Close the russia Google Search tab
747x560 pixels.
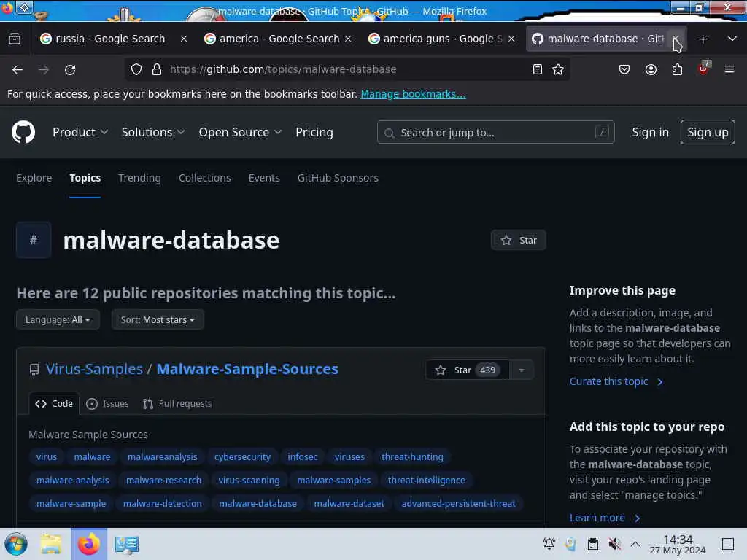(x=184, y=39)
